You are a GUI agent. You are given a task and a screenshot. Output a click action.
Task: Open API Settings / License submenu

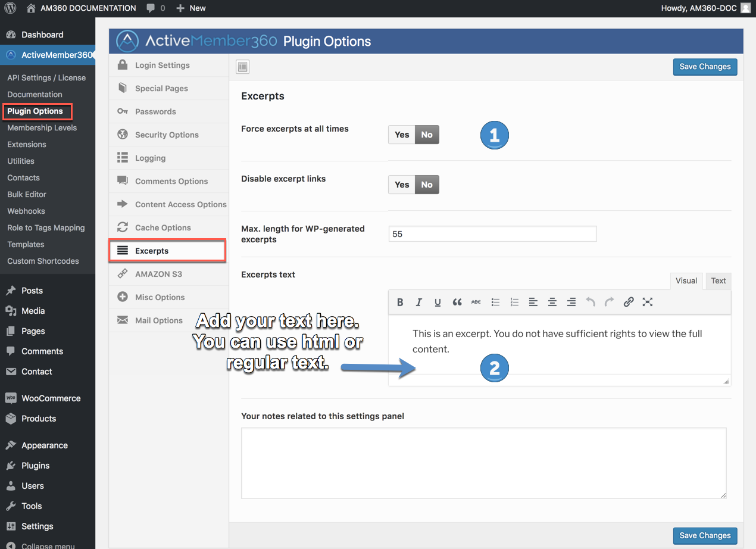tap(46, 77)
